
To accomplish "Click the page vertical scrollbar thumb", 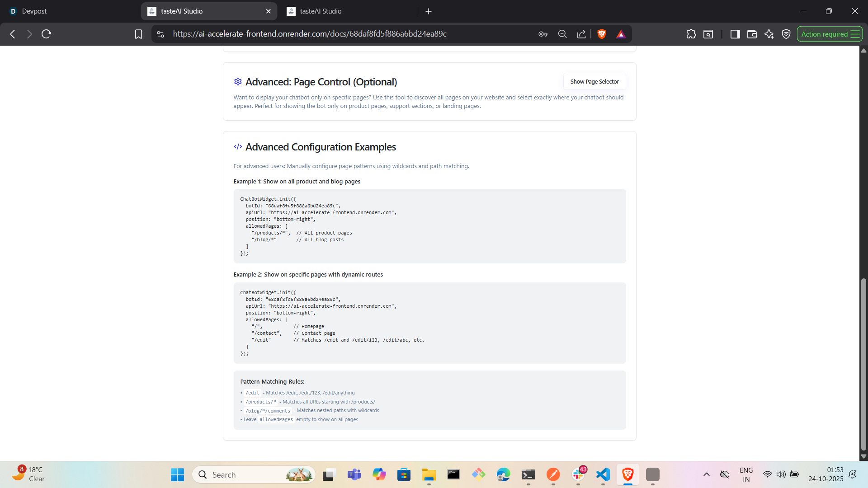I will click(x=863, y=364).
